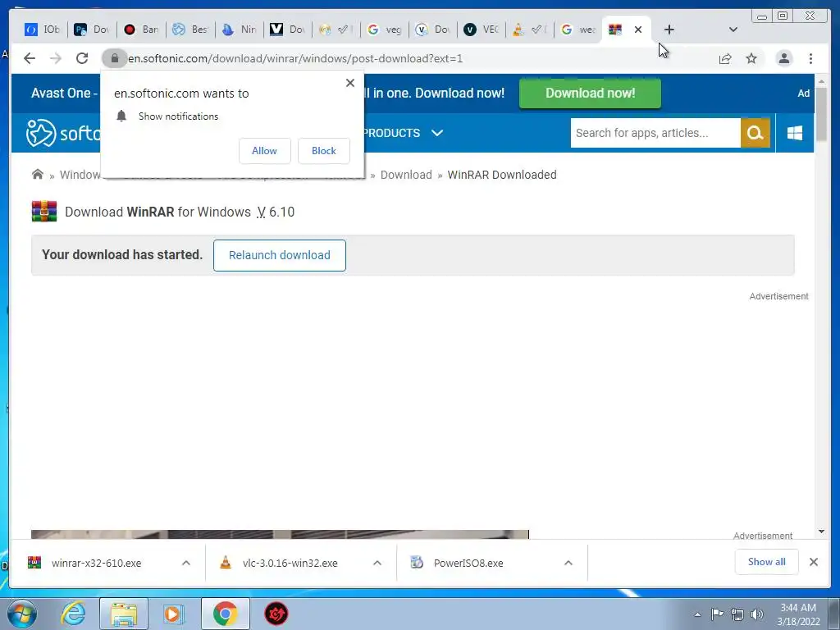Switch to the VLC cone tab
The height and width of the screenshot is (630, 840).
pos(530,30)
